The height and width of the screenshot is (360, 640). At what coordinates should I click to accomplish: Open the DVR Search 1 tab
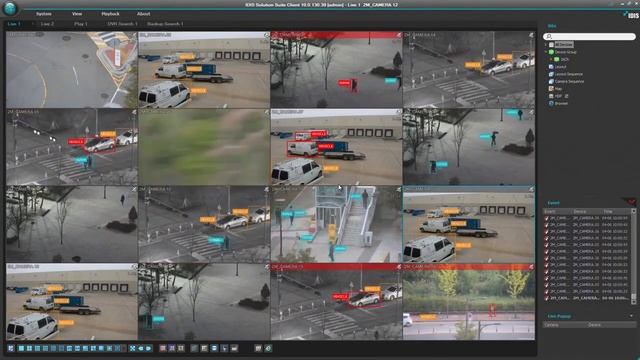[122, 24]
